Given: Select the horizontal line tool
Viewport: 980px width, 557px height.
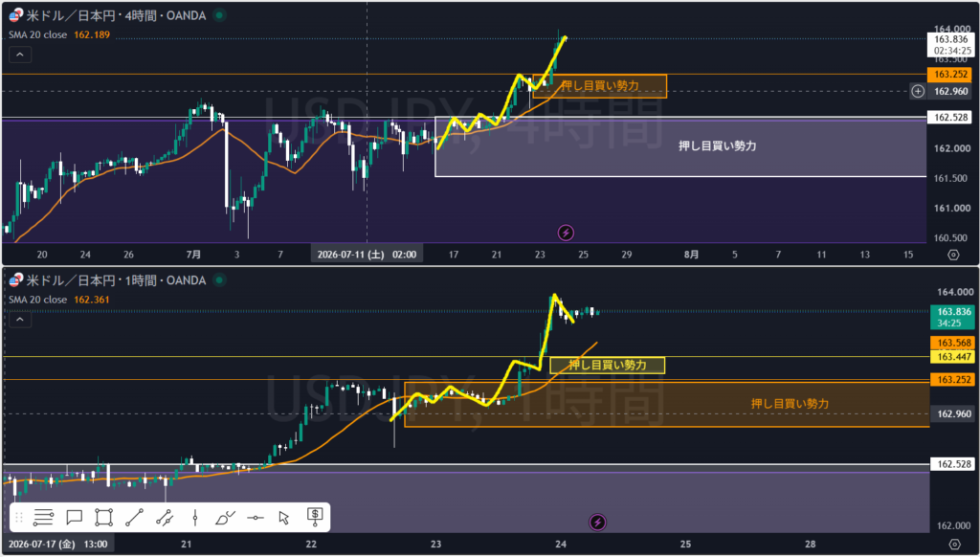Looking at the screenshot, I should 255,518.
